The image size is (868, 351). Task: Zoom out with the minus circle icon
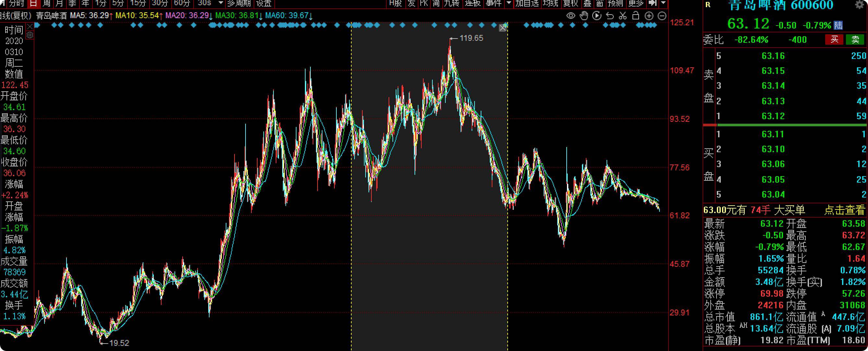coord(662,16)
